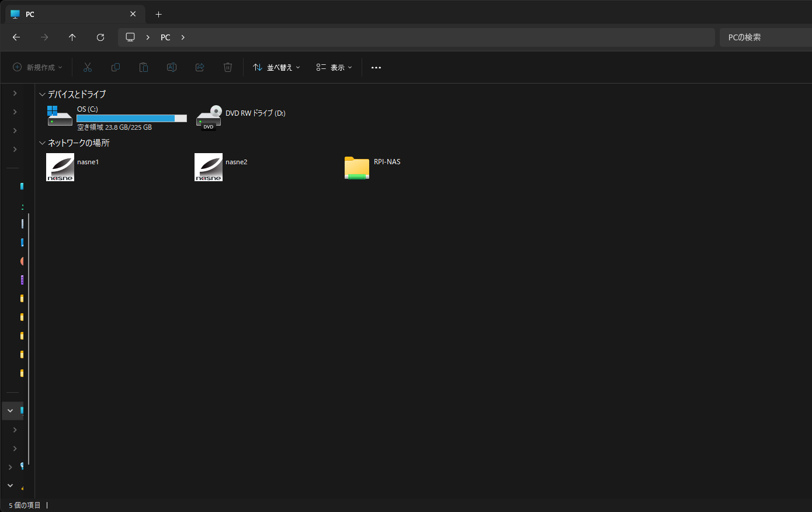
Task: Open the 新規作成 new item menu
Action: point(37,67)
